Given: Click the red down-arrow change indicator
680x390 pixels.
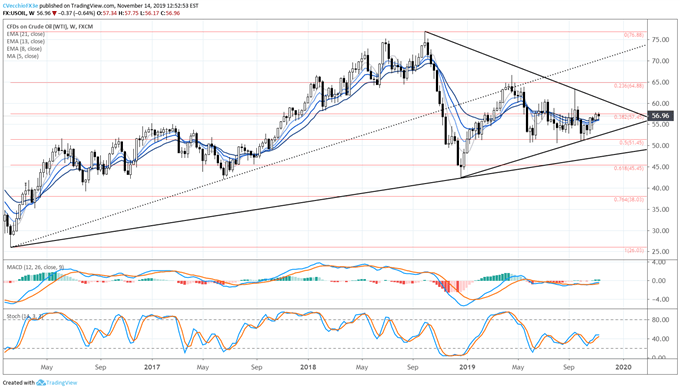Looking at the screenshot, I should point(54,13).
